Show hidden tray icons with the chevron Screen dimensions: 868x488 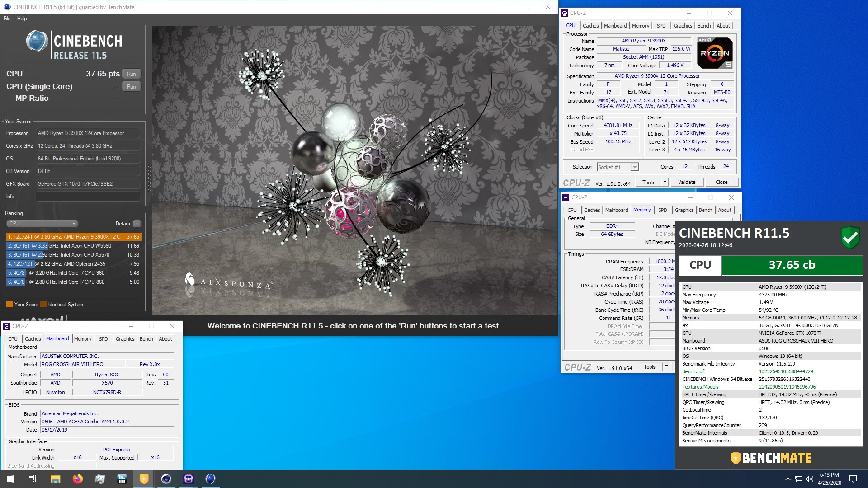tap(788, 479)
